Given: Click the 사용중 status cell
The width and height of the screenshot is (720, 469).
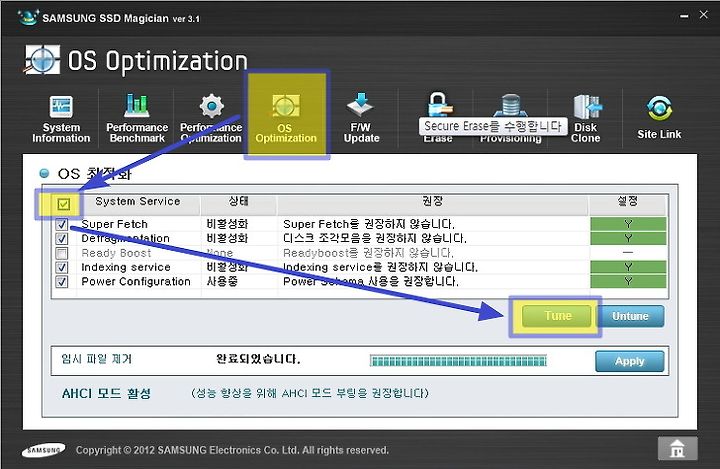Looking at the screenshot, I should (x=222, y=282).
